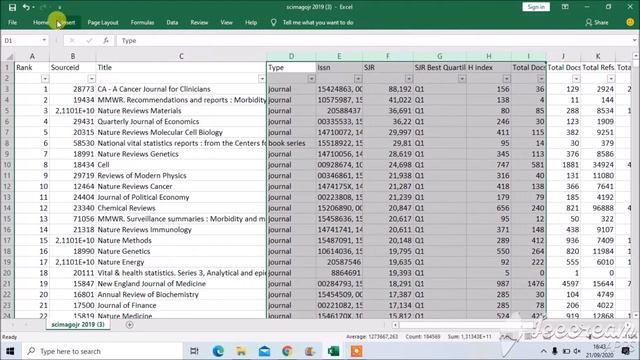640x360 pixels.
Task: Open Microsoft Edge from the taskbar
Action: (x=218, y=351)
